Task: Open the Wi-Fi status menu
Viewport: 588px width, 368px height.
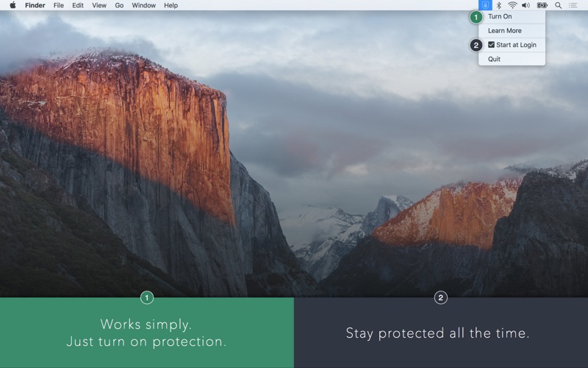Action: (x=512, y=5)
